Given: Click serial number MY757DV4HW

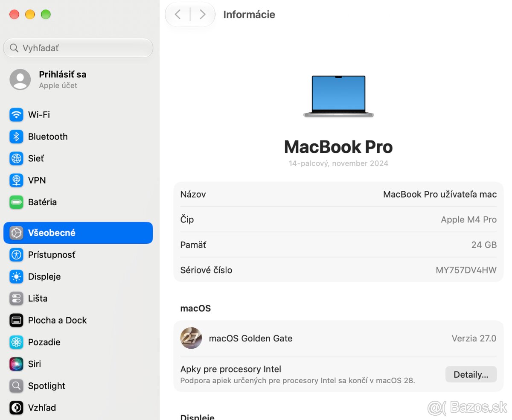Looking at the screenshot, I should click(466, 270).
